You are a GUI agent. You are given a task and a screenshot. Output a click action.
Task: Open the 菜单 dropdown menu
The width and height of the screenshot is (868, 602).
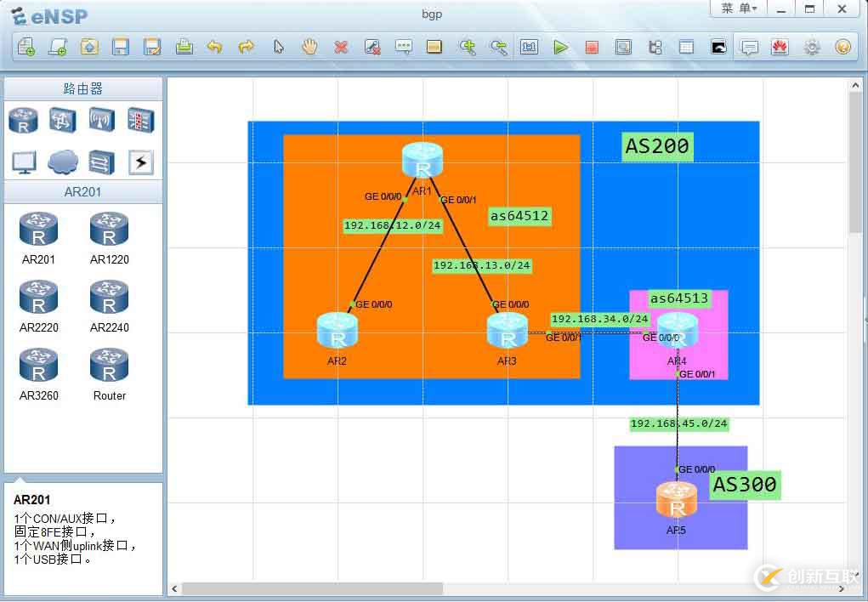pyautogui.click(x=739, y=9)
